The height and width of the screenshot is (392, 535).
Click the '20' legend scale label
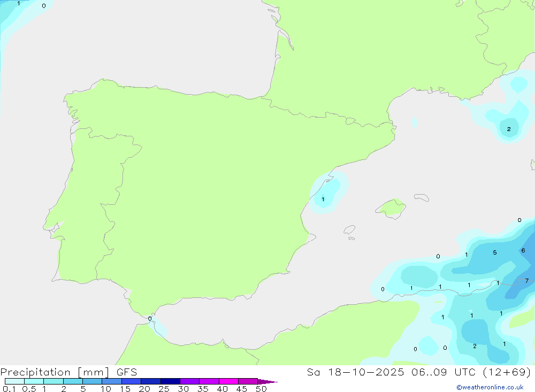click(144, 389)
